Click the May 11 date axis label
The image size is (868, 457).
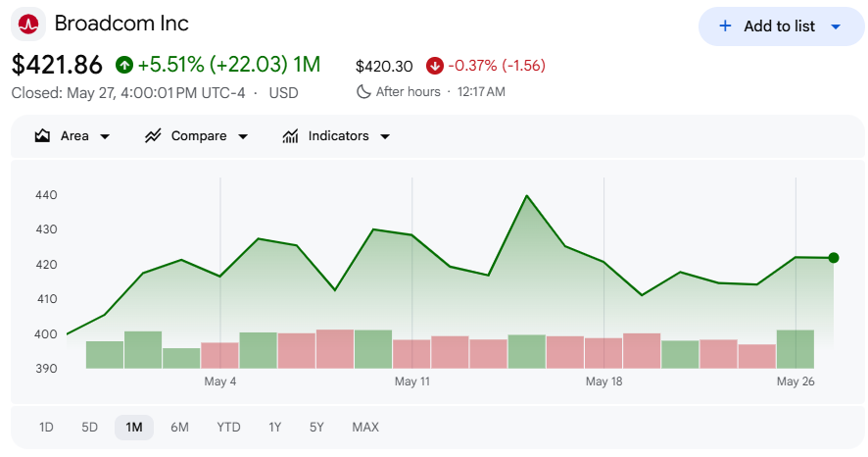point(411,381)
